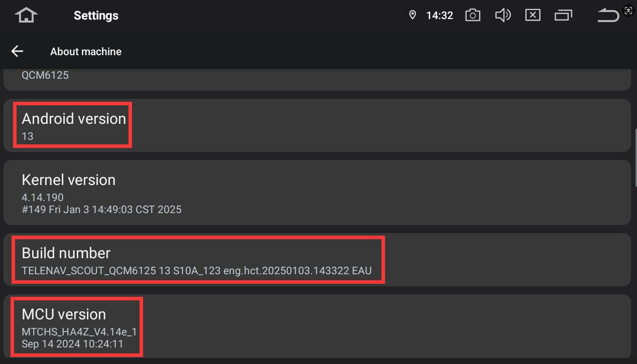
Task: Show recent apps with the stacked-windows icon
Action: 563,15
